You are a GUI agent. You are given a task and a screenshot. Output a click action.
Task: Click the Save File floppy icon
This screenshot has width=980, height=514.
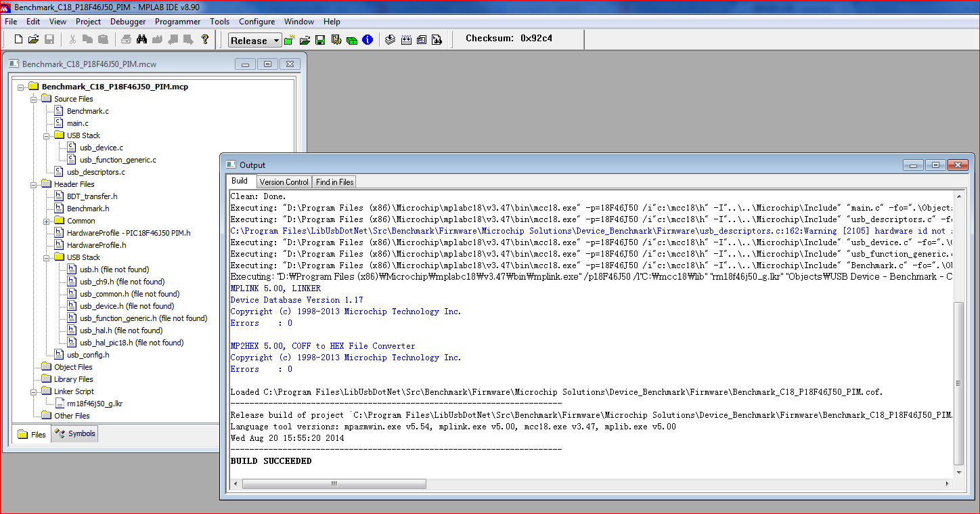pos(49,39)
